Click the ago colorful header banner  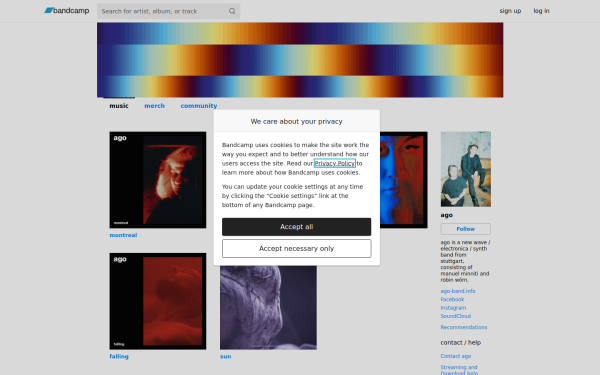[x=300, y=60]
